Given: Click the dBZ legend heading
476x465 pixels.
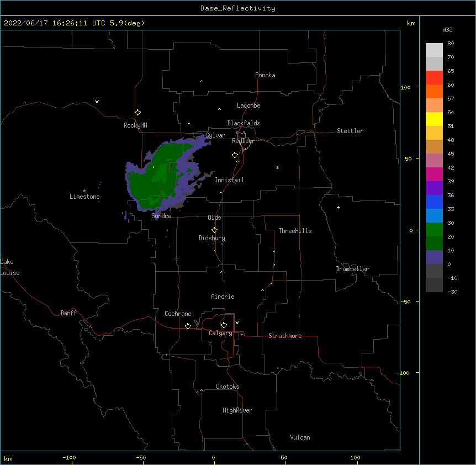Looking at the screenshot, I should point(447,29).
